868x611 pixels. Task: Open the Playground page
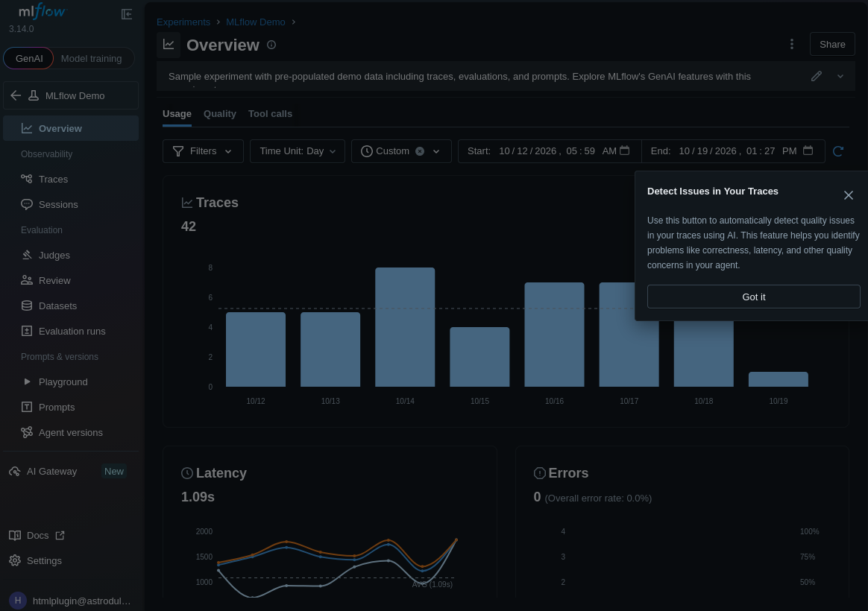(71, 382)
